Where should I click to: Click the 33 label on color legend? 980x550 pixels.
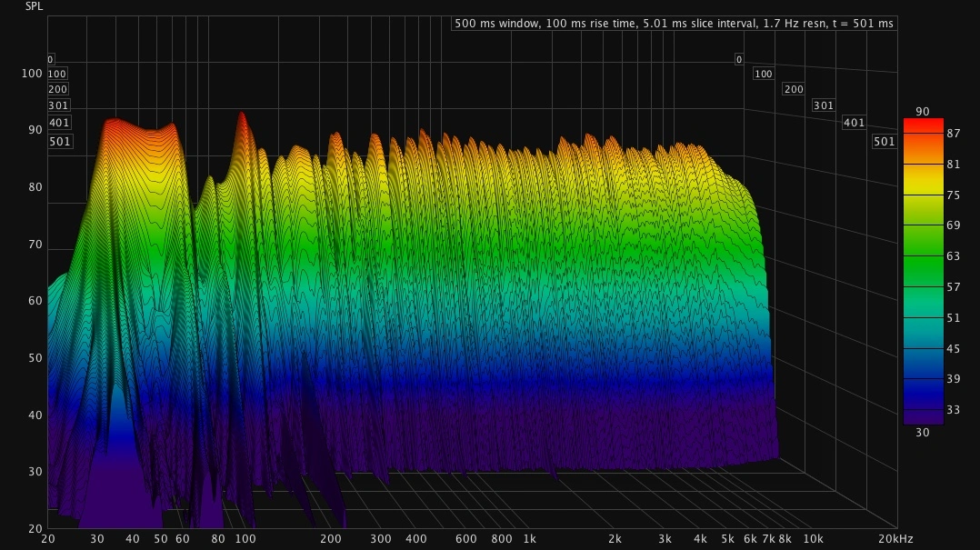[x=954, y=411]
